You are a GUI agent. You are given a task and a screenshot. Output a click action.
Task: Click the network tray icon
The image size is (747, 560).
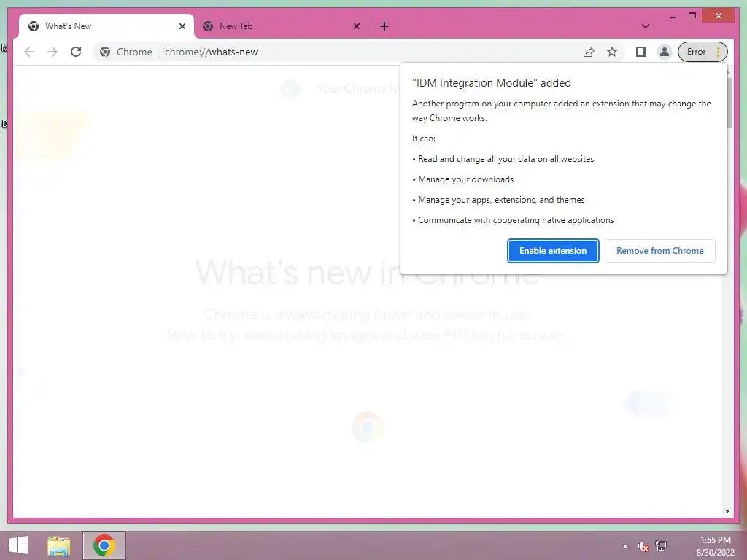pos(661,546)
